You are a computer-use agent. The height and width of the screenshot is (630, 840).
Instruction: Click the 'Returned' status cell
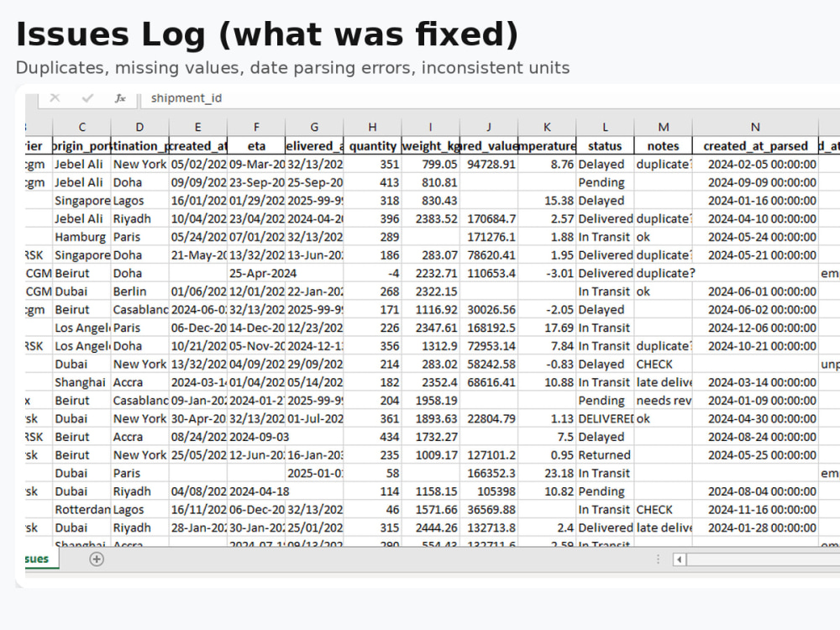[x=605, y=454]
